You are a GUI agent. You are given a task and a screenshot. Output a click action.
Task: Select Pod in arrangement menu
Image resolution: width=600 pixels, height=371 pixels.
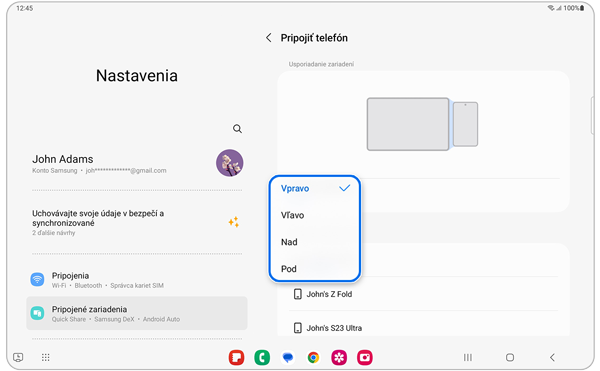[315, 269]
